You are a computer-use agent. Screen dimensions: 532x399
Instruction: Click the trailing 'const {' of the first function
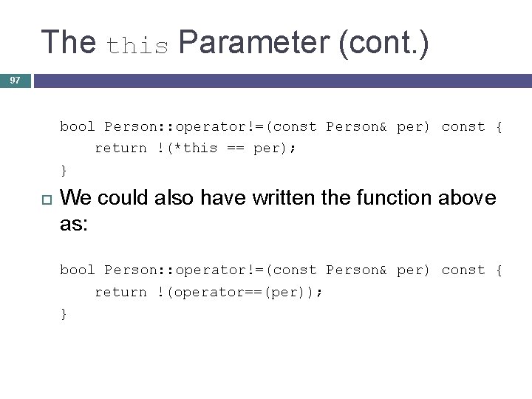click(471, 127)
